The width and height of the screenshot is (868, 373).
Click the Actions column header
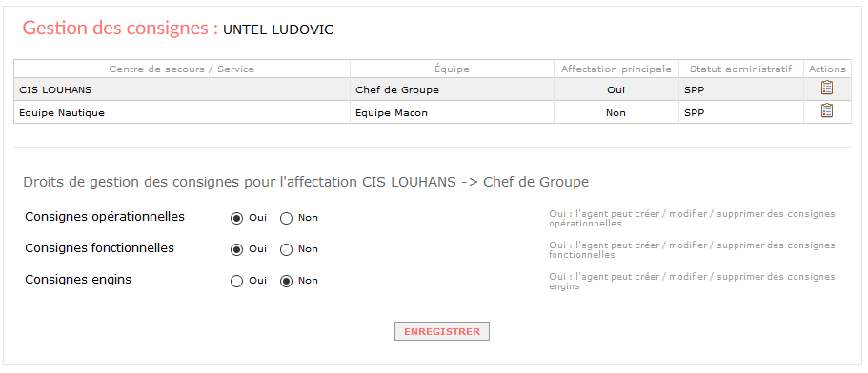pos(827,69)
